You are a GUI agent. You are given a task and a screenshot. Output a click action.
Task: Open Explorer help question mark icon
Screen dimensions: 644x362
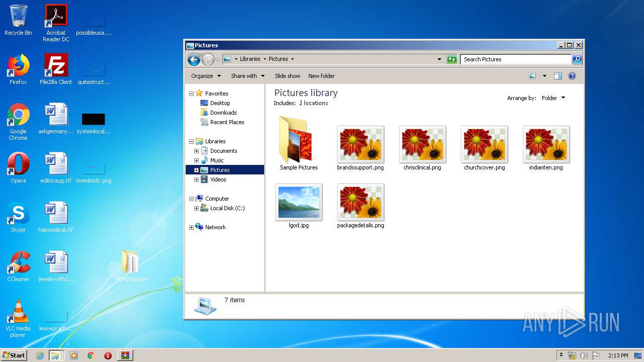click(x=572, y=76)
